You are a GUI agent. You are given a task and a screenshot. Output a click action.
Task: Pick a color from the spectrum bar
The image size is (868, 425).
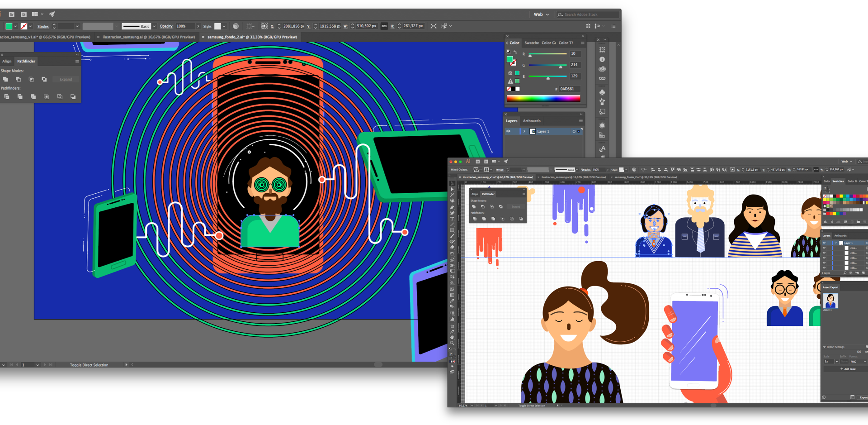click(x=543, y=98)
